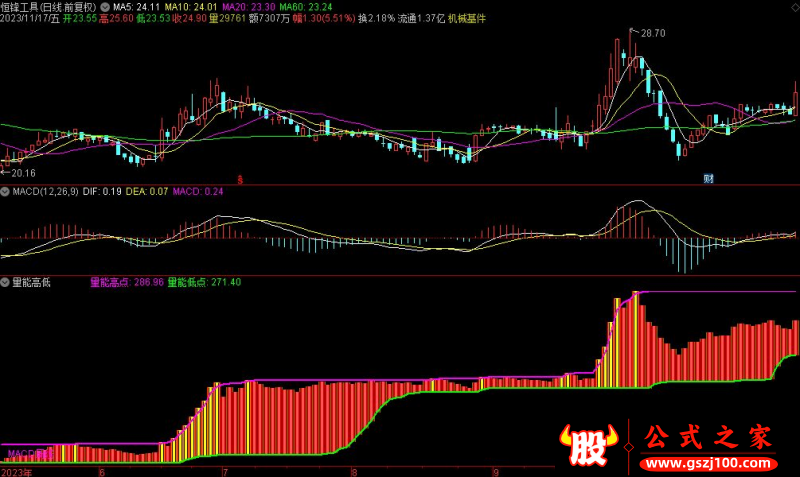
Task: Expand the MACD(12,26,9) indicator menu icon
Action: (x=5, y=192)
